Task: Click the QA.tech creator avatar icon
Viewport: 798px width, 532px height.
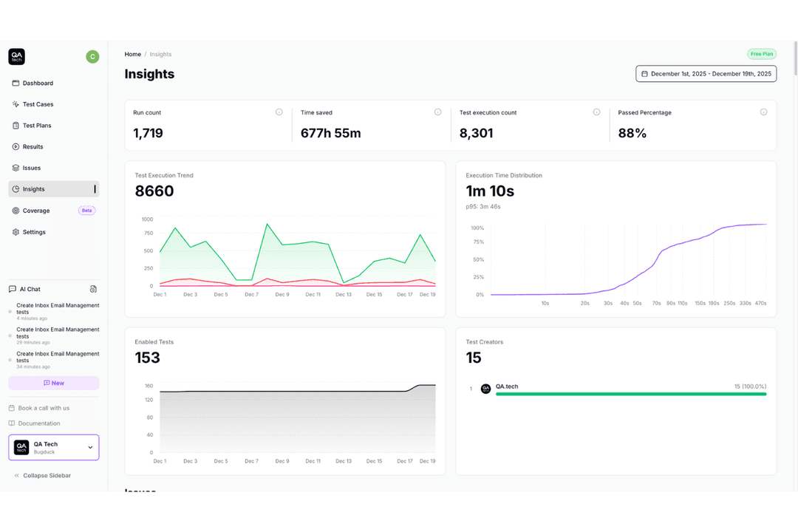Action: (x=485, y=389)
